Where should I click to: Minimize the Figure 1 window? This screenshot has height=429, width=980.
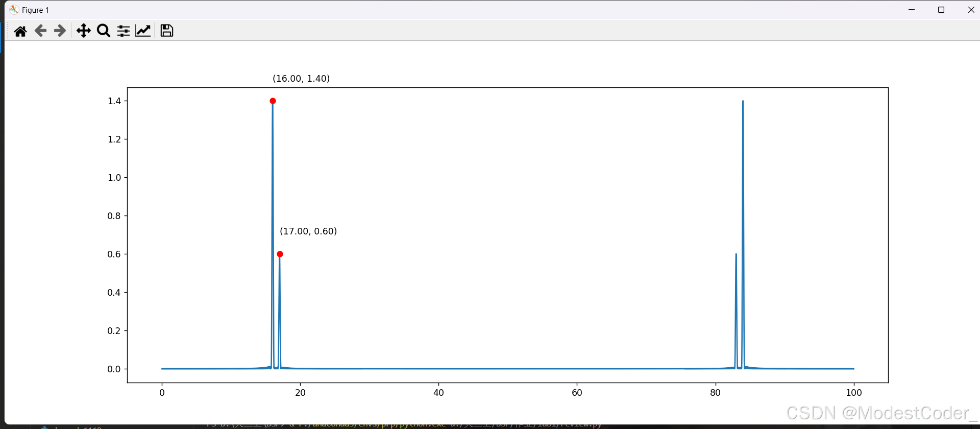[912, 10]
